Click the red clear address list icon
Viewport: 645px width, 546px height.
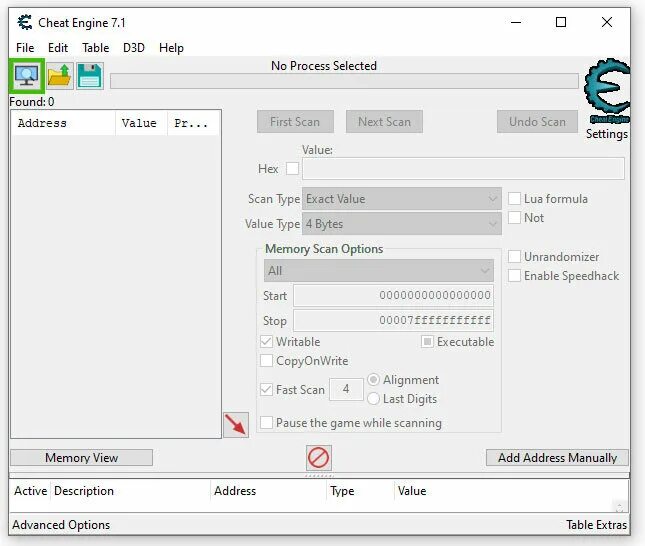pos(318,458)
